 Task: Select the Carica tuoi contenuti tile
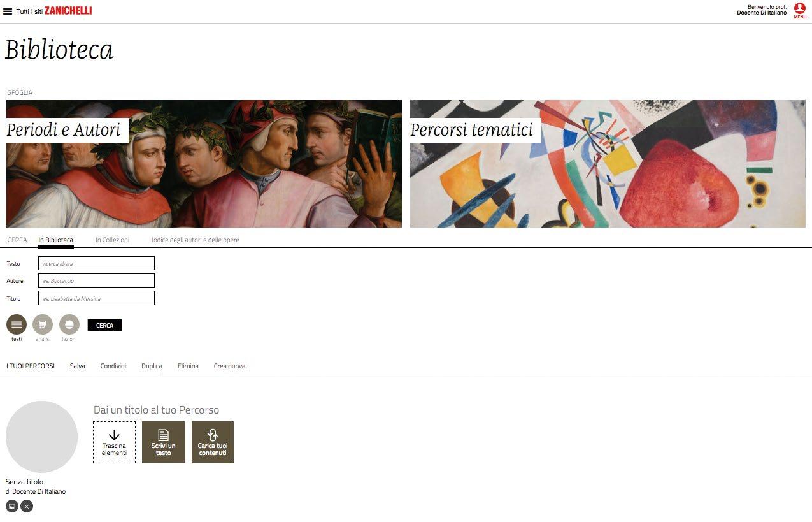click(x=213, y=442)
